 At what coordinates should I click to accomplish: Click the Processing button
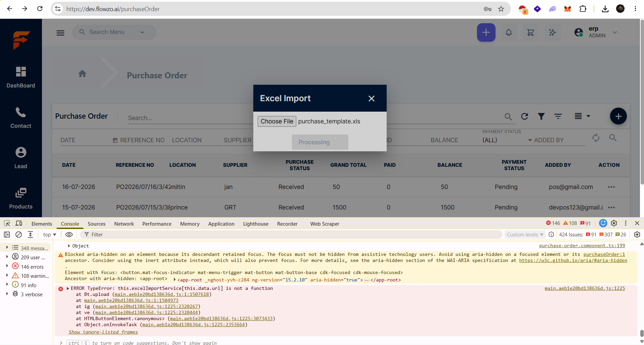[x=320, y=142]
